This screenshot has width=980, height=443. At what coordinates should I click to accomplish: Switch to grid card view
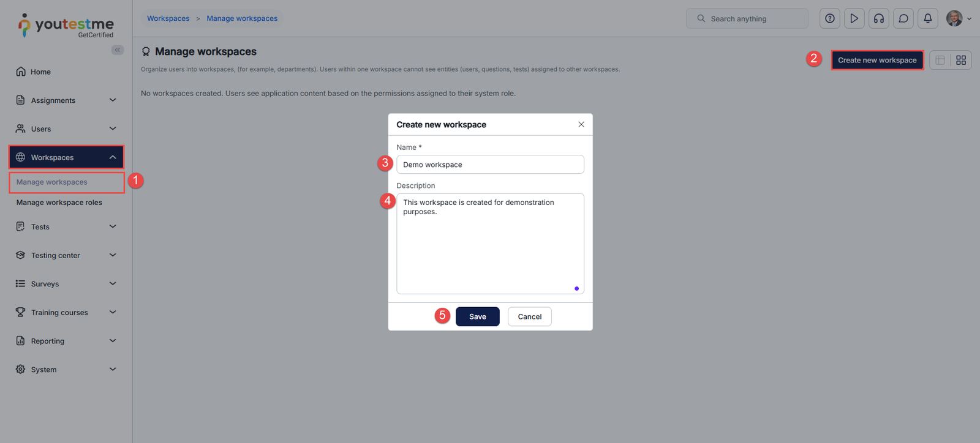click(961, 60)
